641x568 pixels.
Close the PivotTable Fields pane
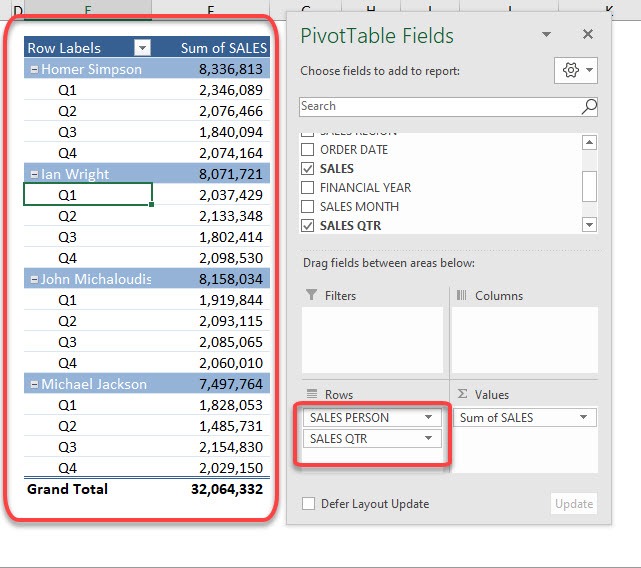tap(587, 34)
